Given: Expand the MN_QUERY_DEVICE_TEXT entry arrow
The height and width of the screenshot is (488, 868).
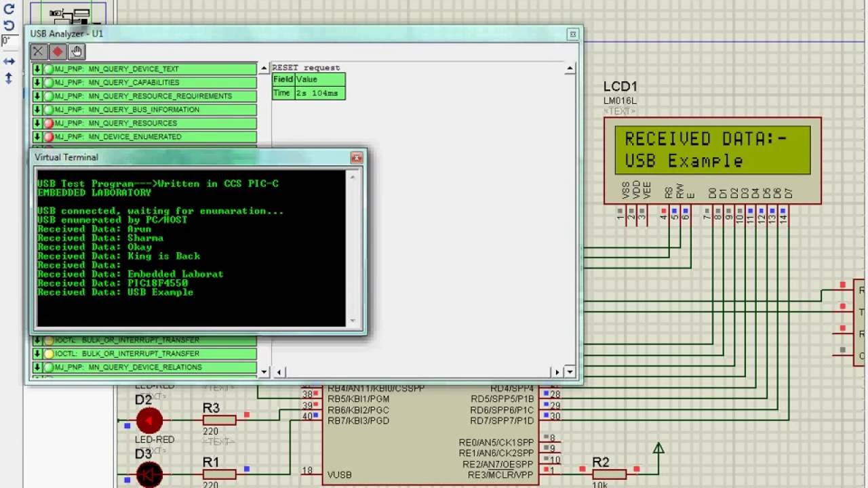Looking at the screenshot, I should point(37,69).
